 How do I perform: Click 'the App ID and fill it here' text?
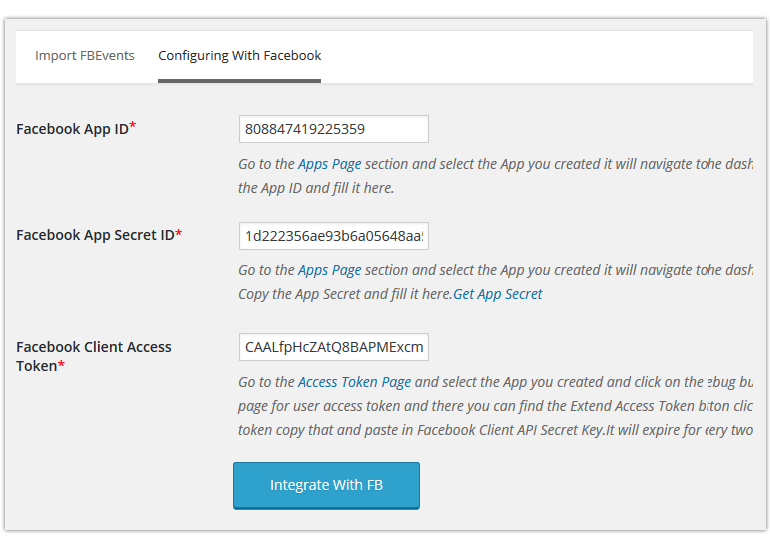pos(316,188)
